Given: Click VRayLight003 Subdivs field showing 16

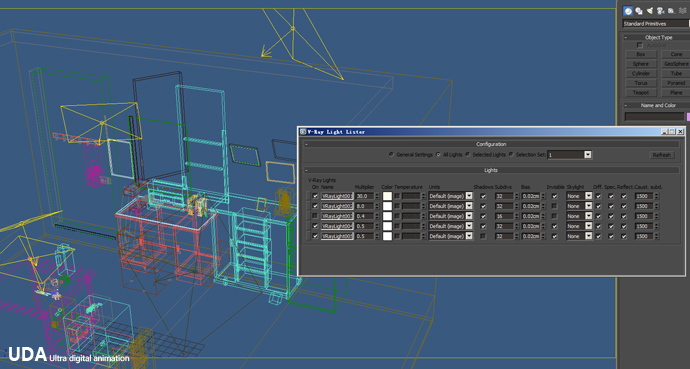Looking at the screenshot, I should click(504, 216).
